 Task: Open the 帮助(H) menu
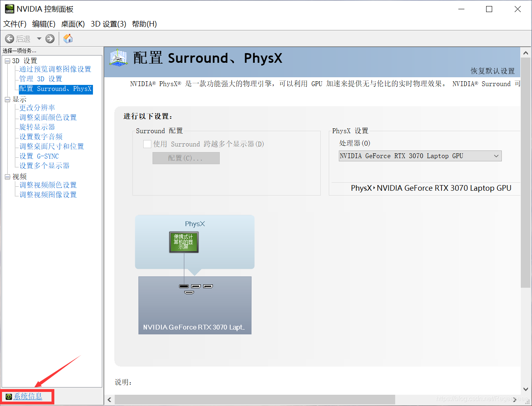(x=144, y=24)
